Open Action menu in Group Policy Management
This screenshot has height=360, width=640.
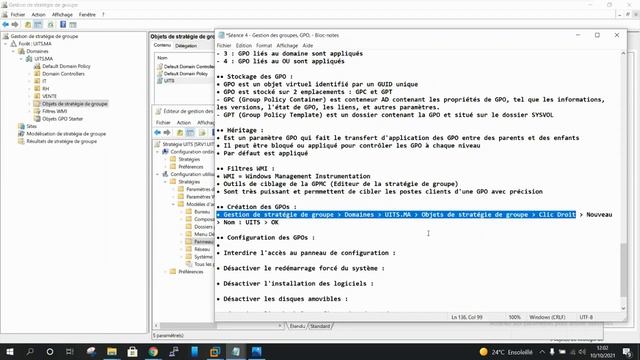click(38, 14)
